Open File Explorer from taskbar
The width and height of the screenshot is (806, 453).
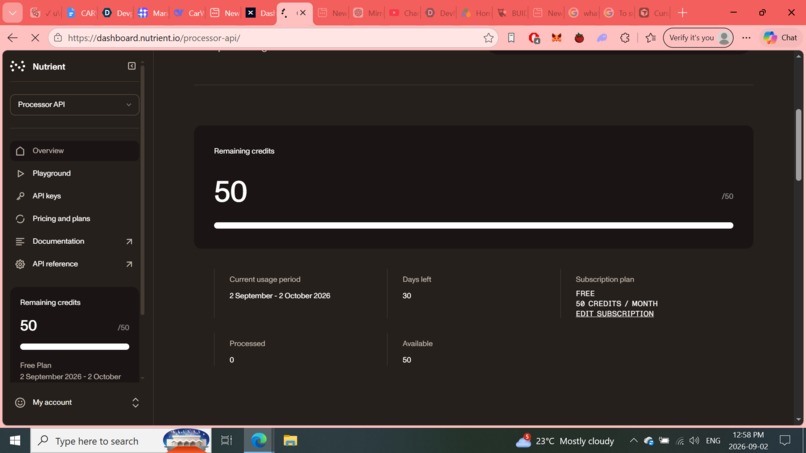click(x=290, y=441)
